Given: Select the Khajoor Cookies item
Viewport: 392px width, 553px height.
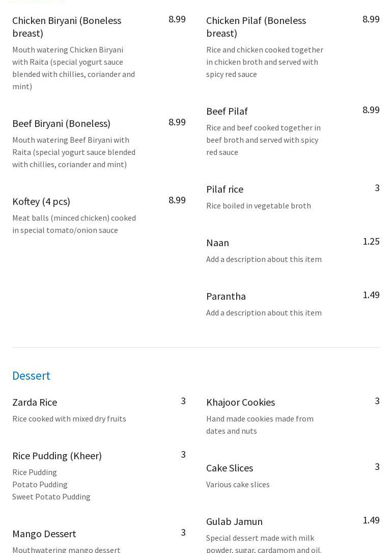Looking at the screenshot, I should 240,402.
